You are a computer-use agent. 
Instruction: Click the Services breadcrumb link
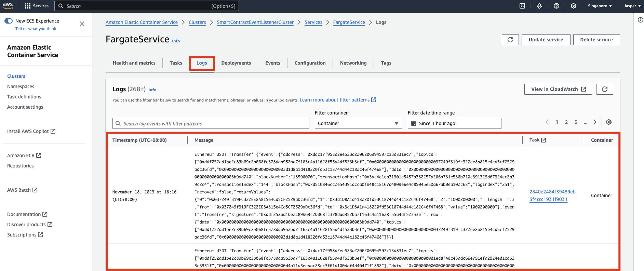point(313,22)
